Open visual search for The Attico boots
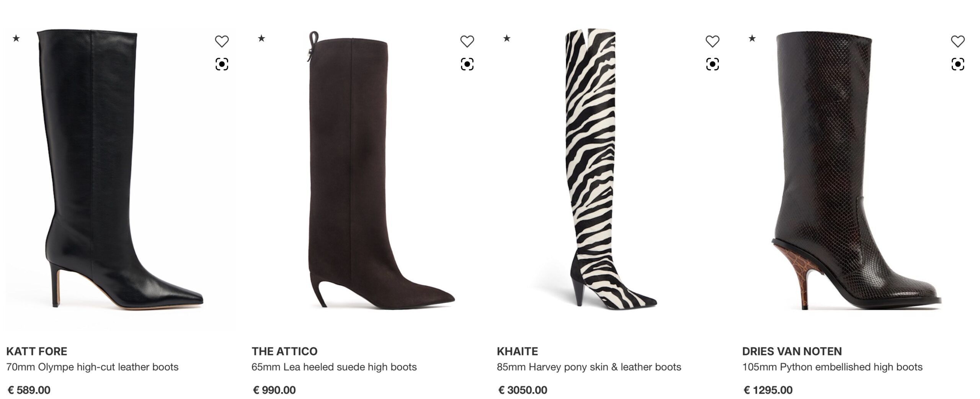This screenshot has width=980, height=399. pos(467,64)
